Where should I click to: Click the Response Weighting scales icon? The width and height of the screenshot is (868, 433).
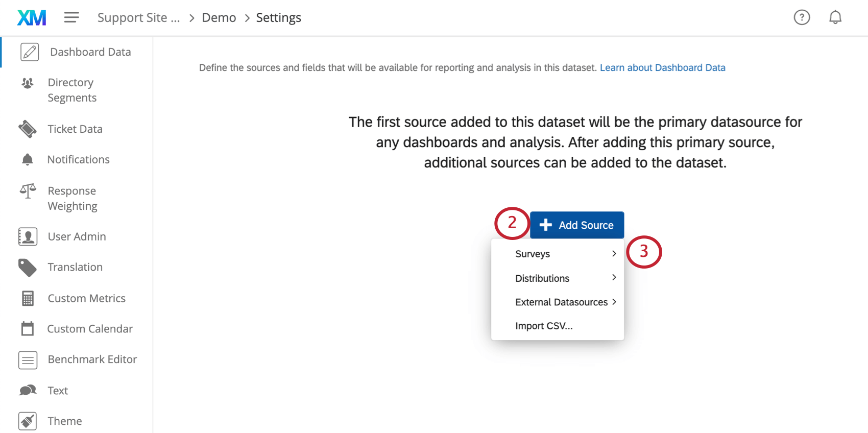click(28, 191)
